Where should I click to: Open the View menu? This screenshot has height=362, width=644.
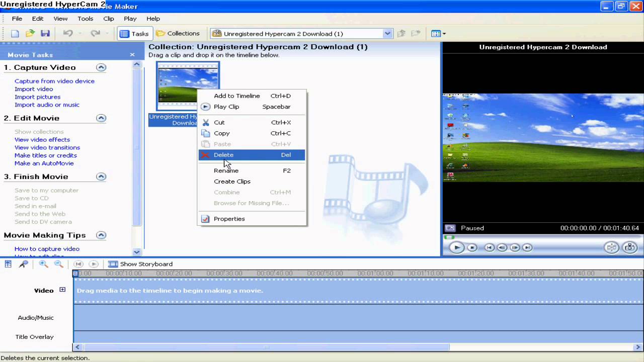pyautogui.click(x=60, y=19)
